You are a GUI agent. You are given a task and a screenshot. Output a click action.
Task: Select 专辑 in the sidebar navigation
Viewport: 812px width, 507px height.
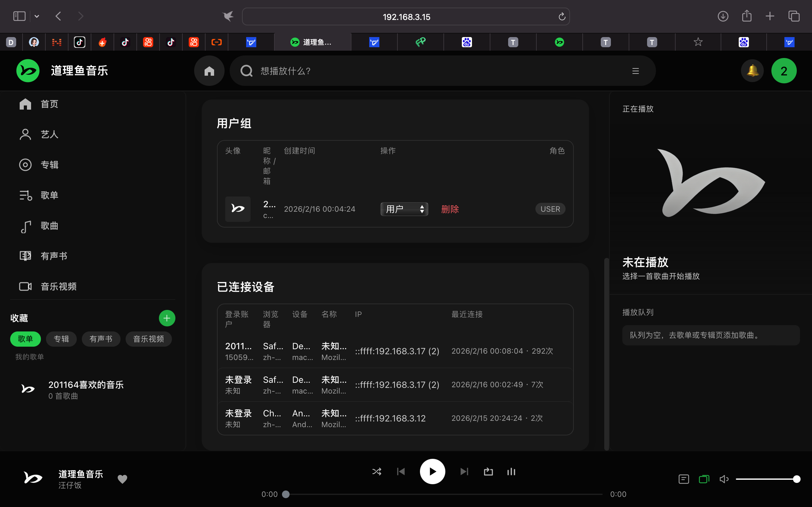(49, 165)
